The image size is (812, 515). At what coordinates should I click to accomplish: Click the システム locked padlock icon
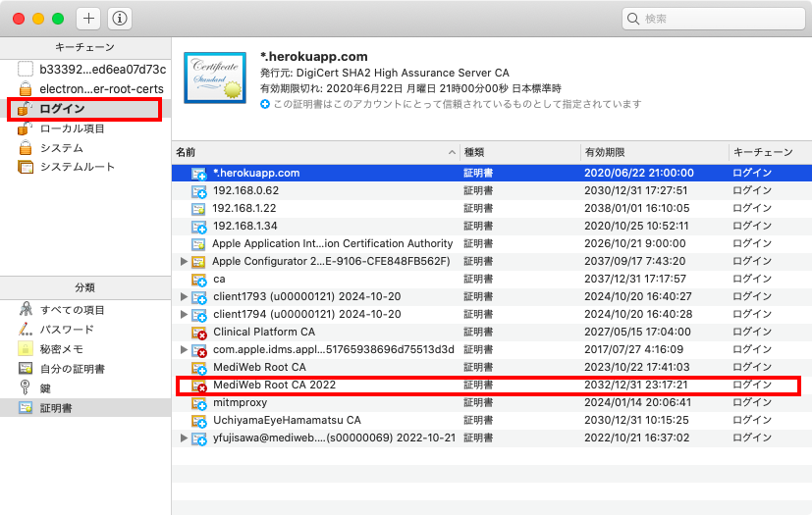[26, 148]
